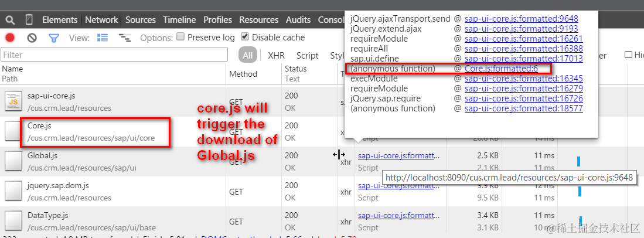This screenshot has width=644, height=238.
Task: Select the All filter button
Action: click(248, 56)
